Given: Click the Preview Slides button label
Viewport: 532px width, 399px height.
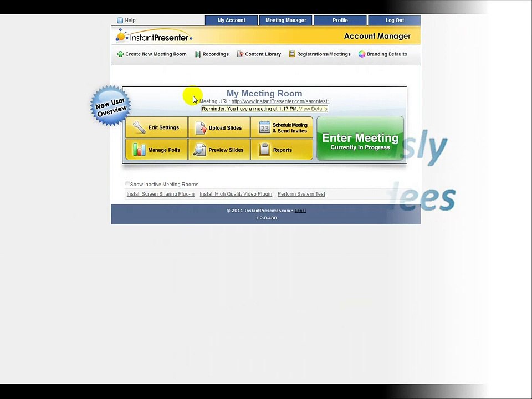Looking at the screenshot, I should coord(226,150).
